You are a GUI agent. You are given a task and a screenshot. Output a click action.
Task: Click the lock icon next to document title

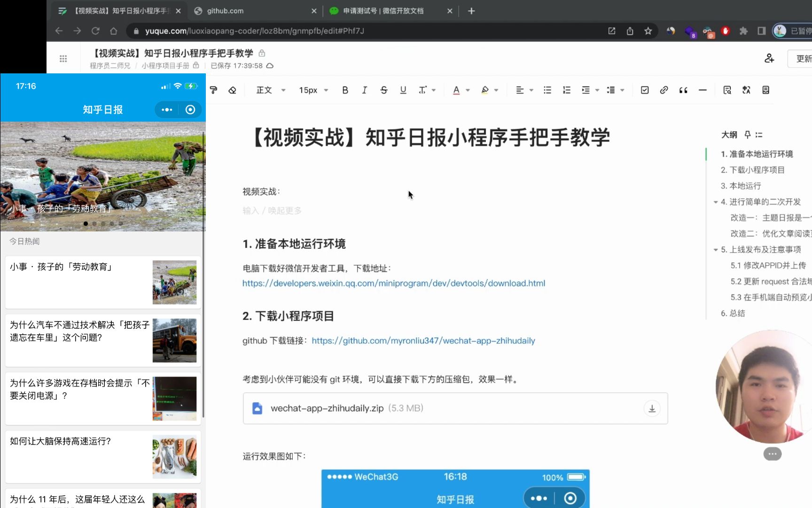pos(262,53)
